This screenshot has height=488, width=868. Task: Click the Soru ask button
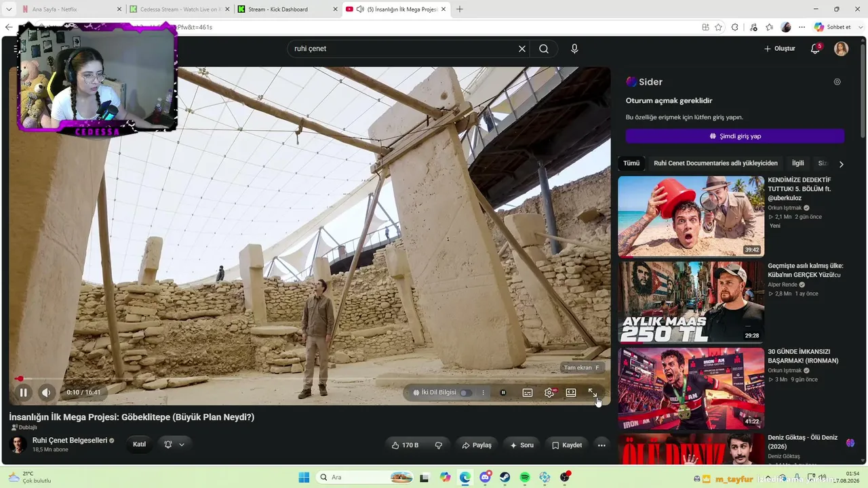click(521, 445)
